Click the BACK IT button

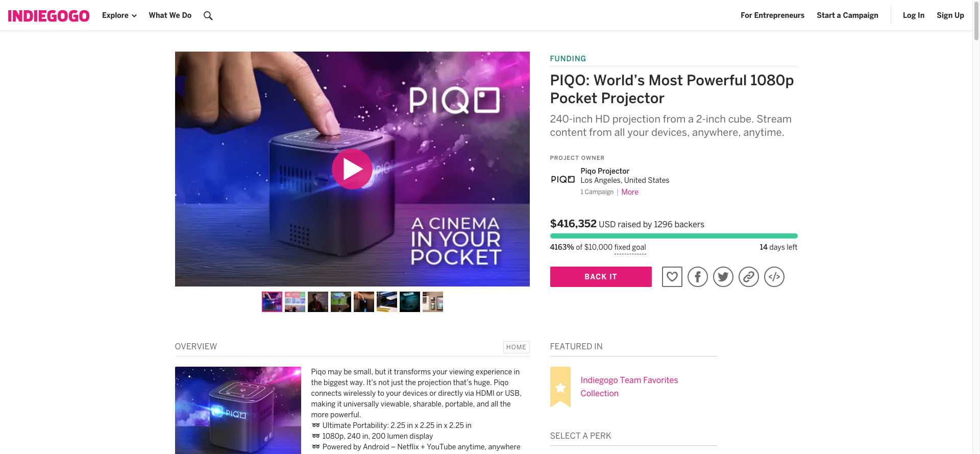click(601, 277)
